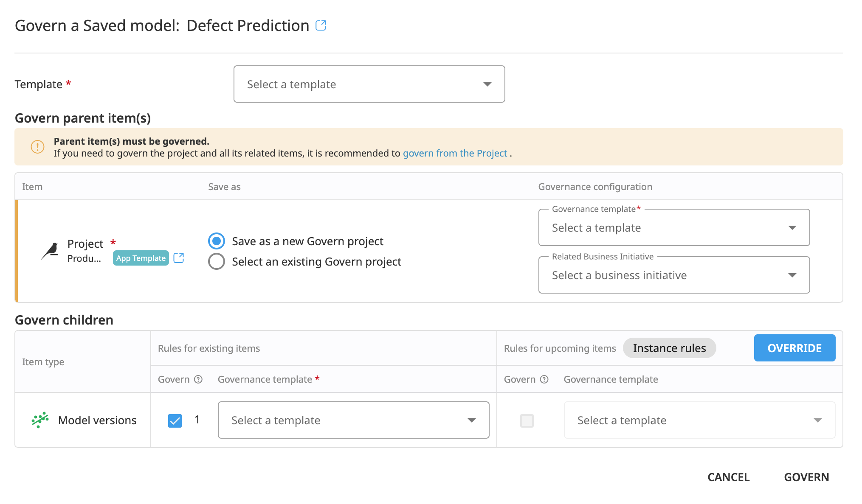The image size is (862, 504).
Task: Expand the project Governance template dropdown
Action: coord(674,227)
